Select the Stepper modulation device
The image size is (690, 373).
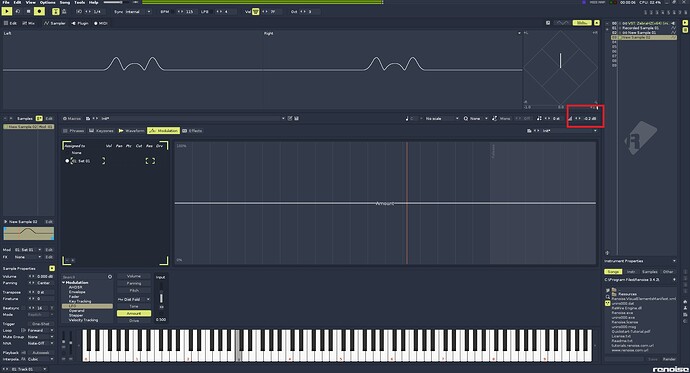(x=76, y=315)
